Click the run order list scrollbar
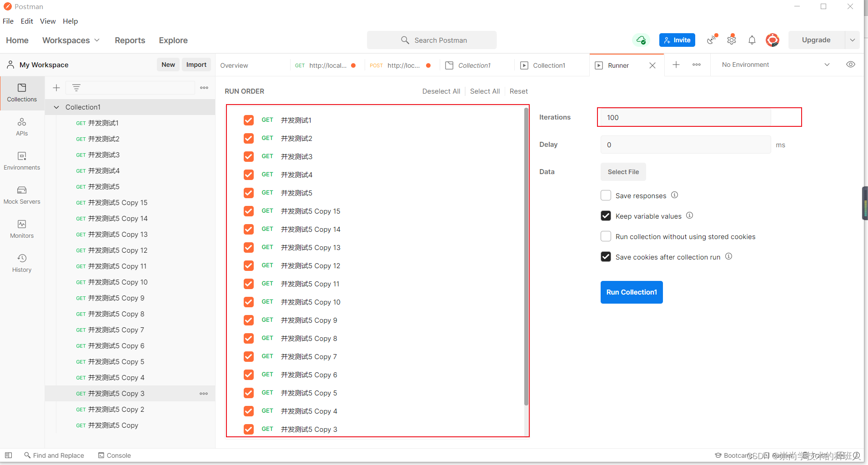868x465 pixels. [x=526, y=257]
